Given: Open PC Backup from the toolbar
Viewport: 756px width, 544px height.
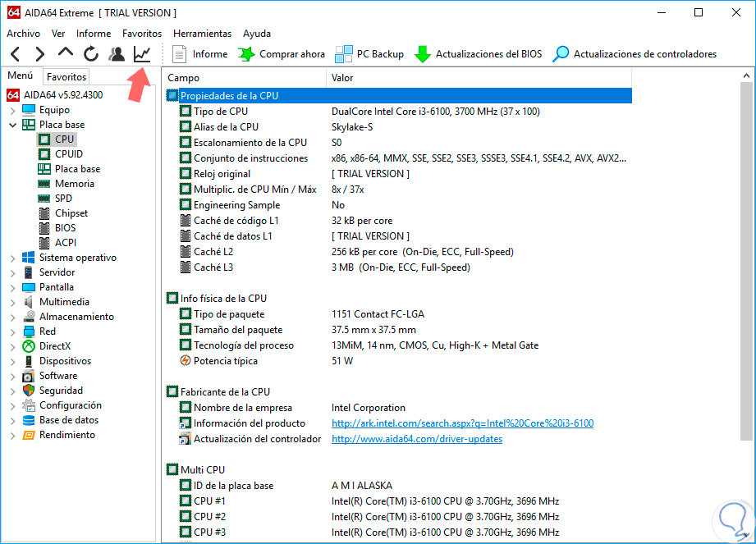Looking at the screenshot, I should pyautogui.click(x=370, y=54).
